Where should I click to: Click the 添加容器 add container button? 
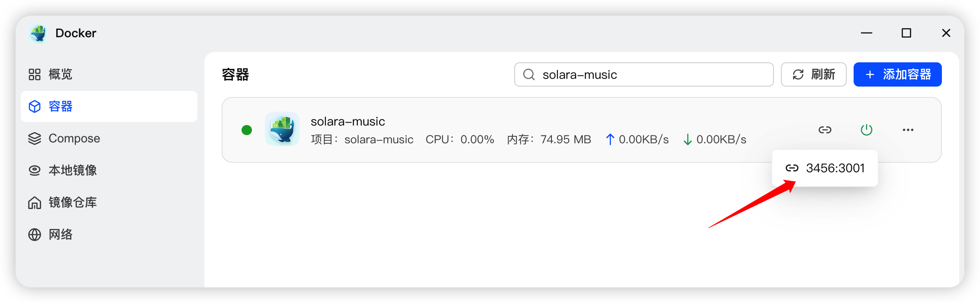coord(897,74)
